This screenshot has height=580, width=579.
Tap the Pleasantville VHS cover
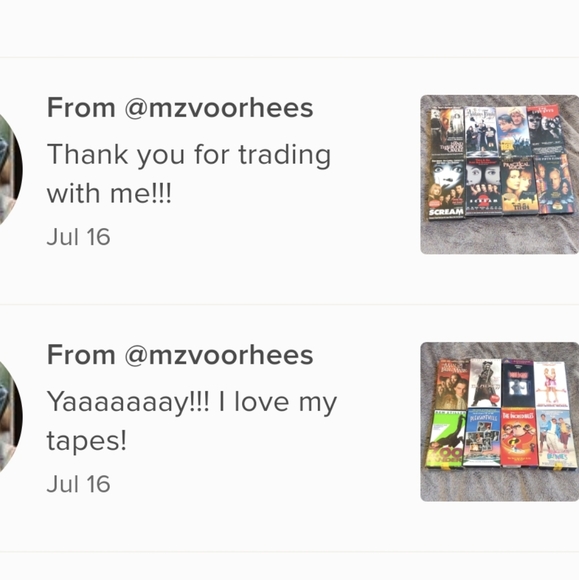click(482, 438)
